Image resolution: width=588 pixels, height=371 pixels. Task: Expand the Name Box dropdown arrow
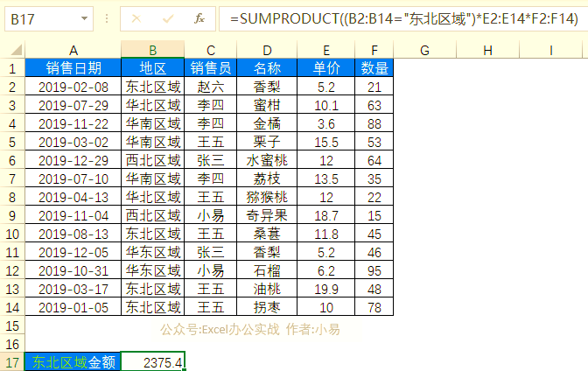[84, 18]
